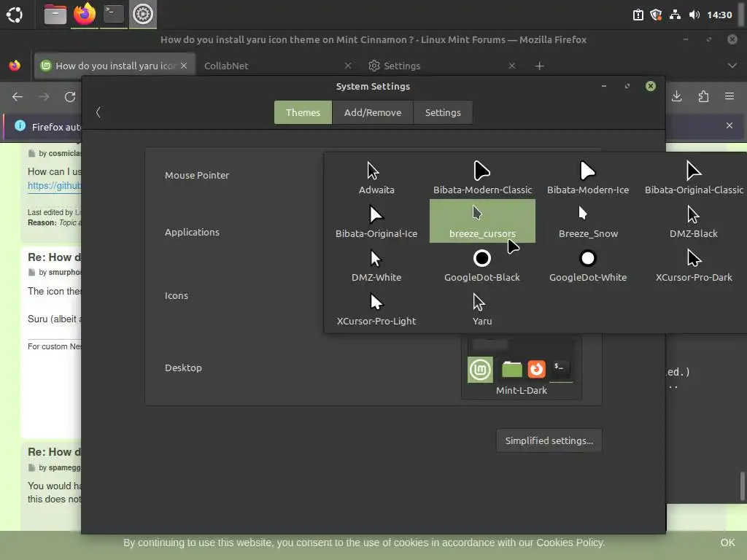Choose the Yaru cursor theme

(482, 309)
